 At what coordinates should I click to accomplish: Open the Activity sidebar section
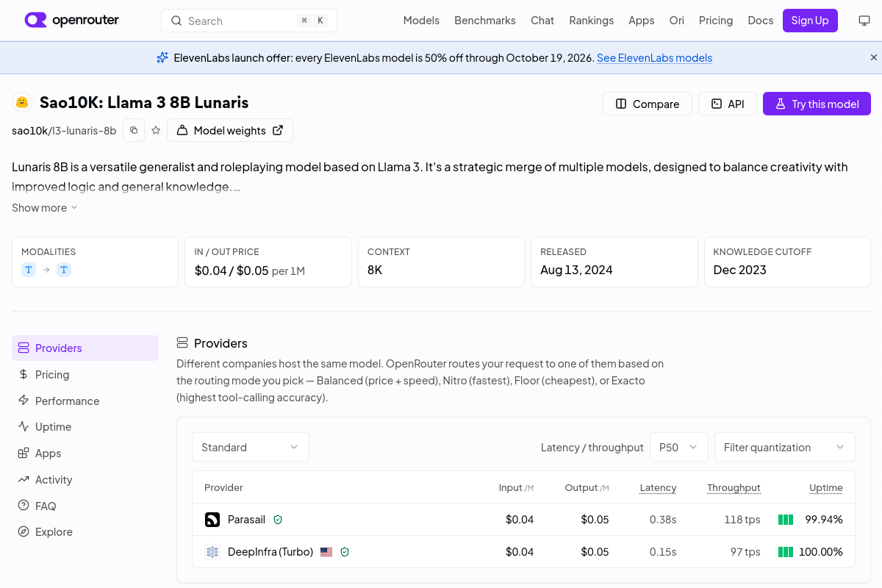85,480
